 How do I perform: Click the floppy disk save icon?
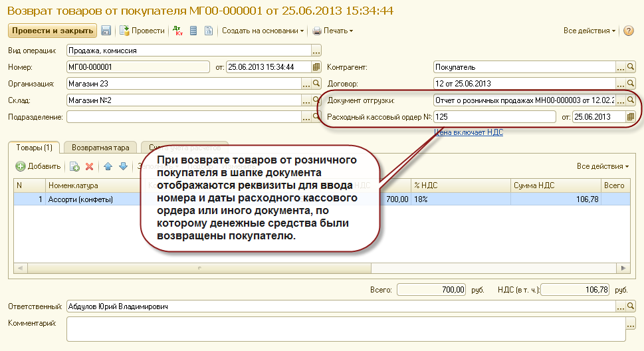pos(106,31)
